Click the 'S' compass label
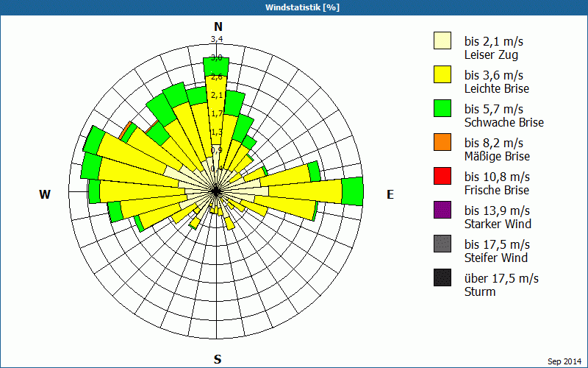This screenshot has height=368, width=588. point(218,359)
